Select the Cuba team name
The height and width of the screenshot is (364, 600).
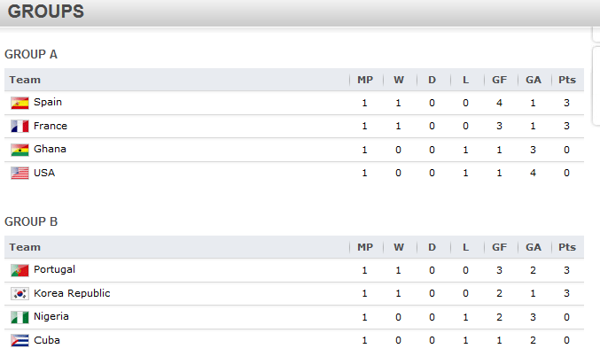pos(47,340)
